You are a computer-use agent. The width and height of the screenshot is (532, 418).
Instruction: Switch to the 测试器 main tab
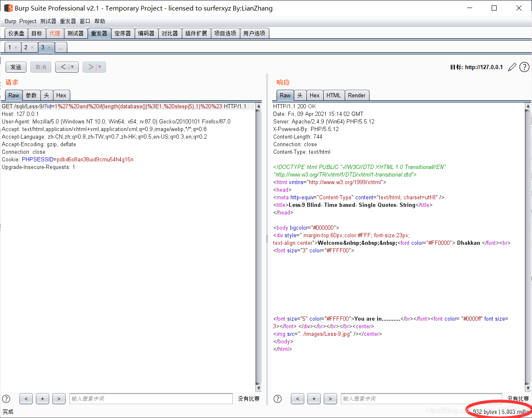(x=75, y=33)
